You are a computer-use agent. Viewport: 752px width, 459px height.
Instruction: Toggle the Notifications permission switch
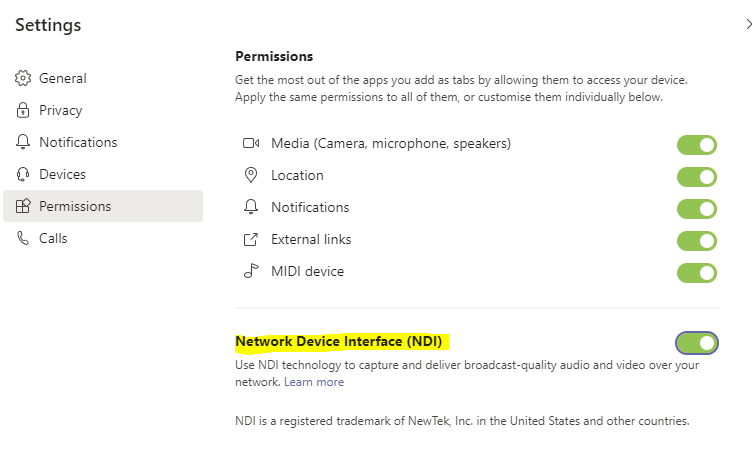[697, 209]
